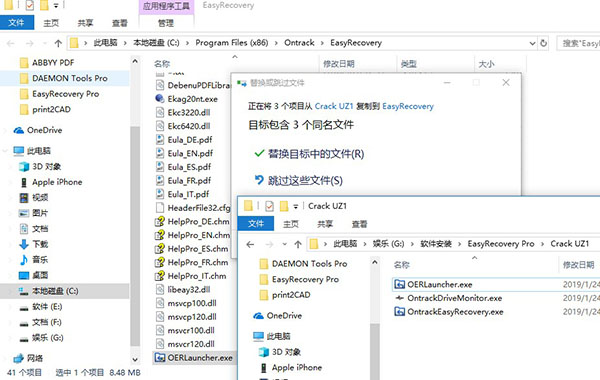Select OneDrive in Crack UZ1 sidebar
Viewport: 600px width, 380px height.
click(284, 316)
